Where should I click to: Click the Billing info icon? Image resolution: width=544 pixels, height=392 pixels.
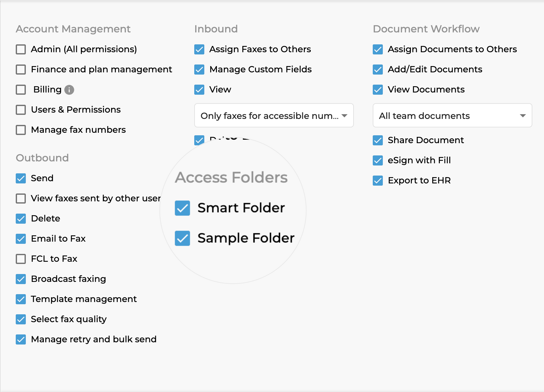(x=69, y=90)
